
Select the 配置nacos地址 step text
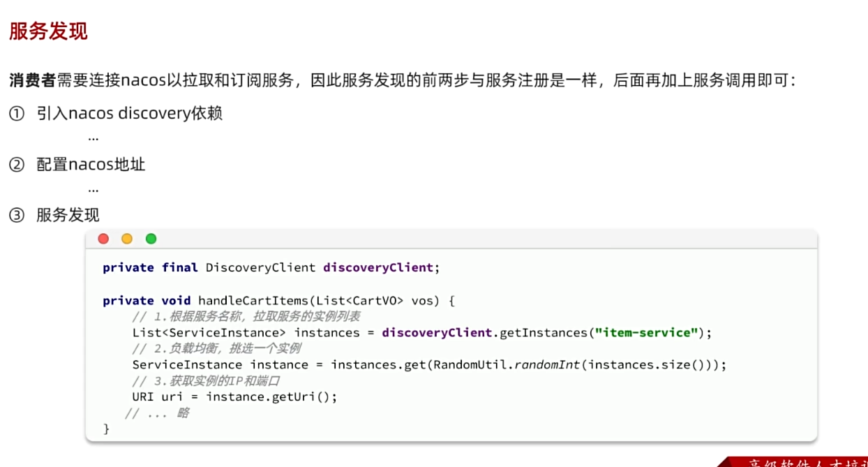(91, 165)
